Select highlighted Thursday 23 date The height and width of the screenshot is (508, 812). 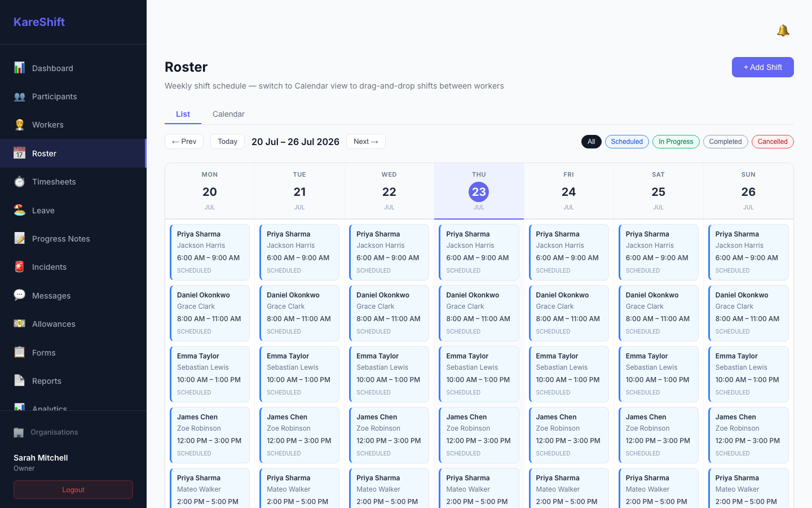pyautogui.click(x=479, y=192)
